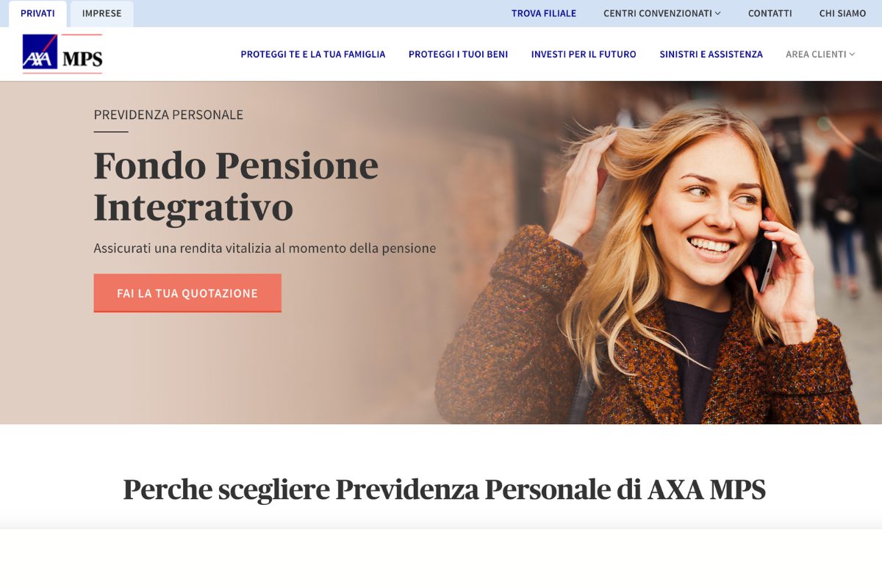Select SINISTRI E ASSISTENZA menu item
The width and height of the screenshot is (882, 588).
(x=711, y=54)
